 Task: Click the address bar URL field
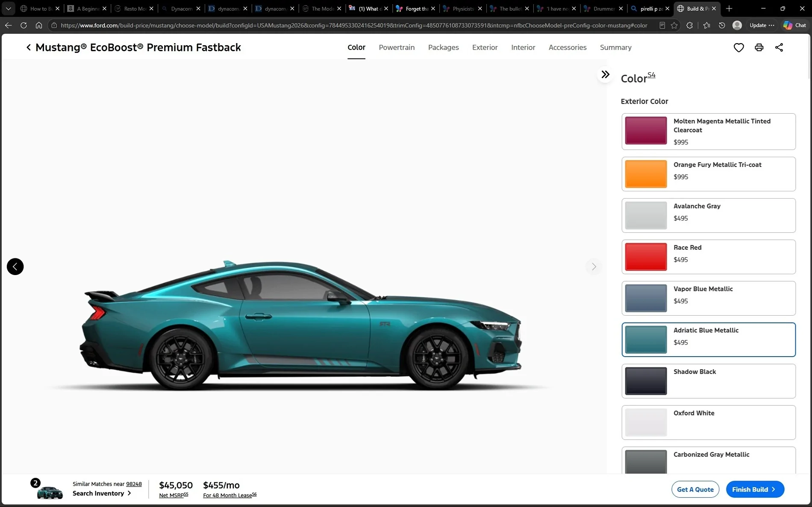pyautogui.click(x=354, y=25)
